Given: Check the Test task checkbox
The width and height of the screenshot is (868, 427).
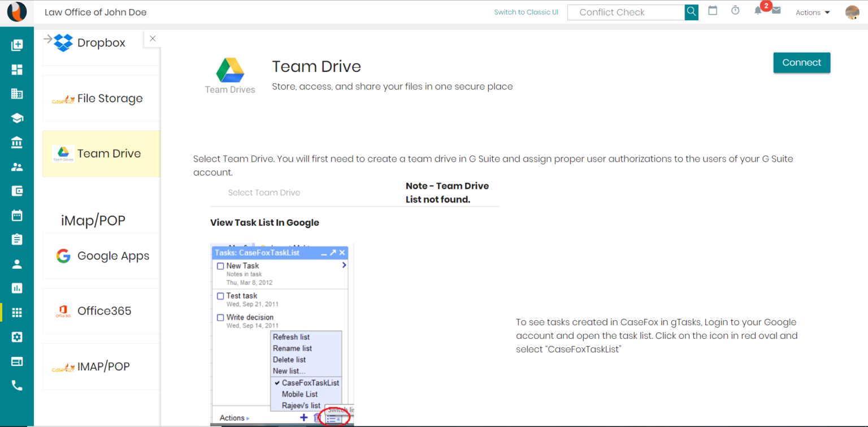Looking at the screenshot, I should point(220,295).
